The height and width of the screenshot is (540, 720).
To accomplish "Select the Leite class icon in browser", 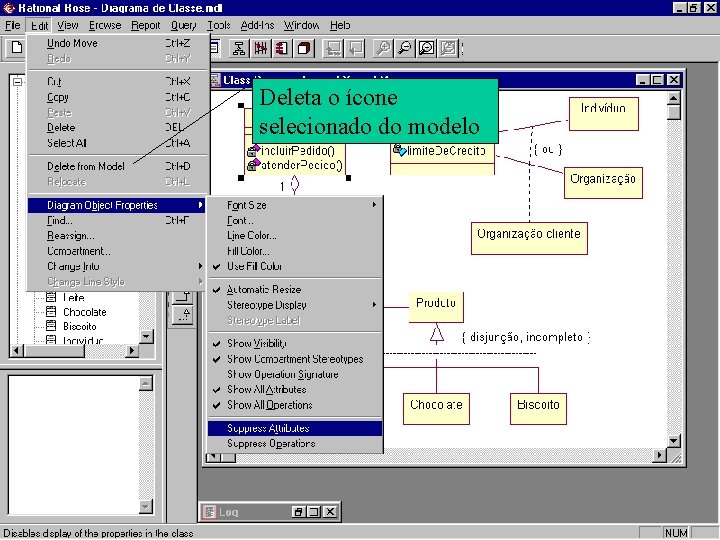I will (x=51, y=297).
